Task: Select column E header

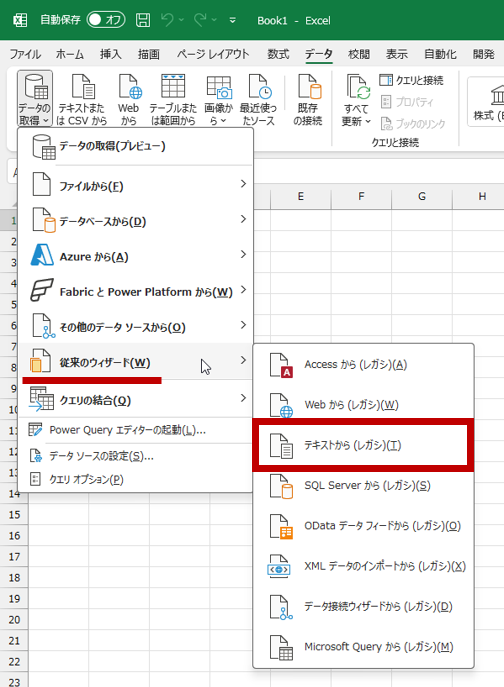Action: 301,196
